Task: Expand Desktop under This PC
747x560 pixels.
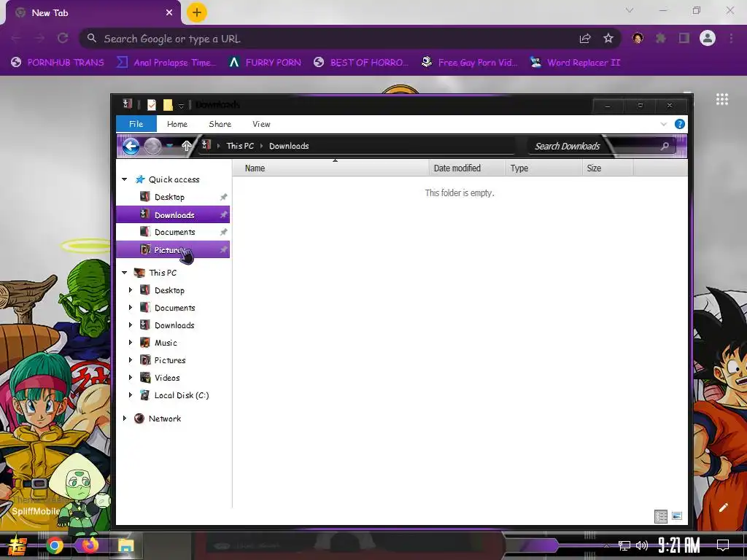Action: coord(131,290)
